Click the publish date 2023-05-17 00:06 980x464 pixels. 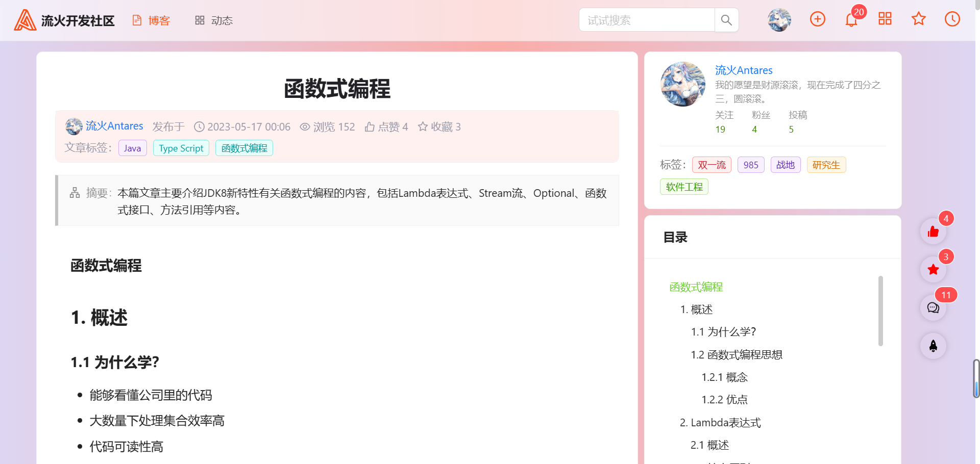pyautogui.click(x=249, y=126)
